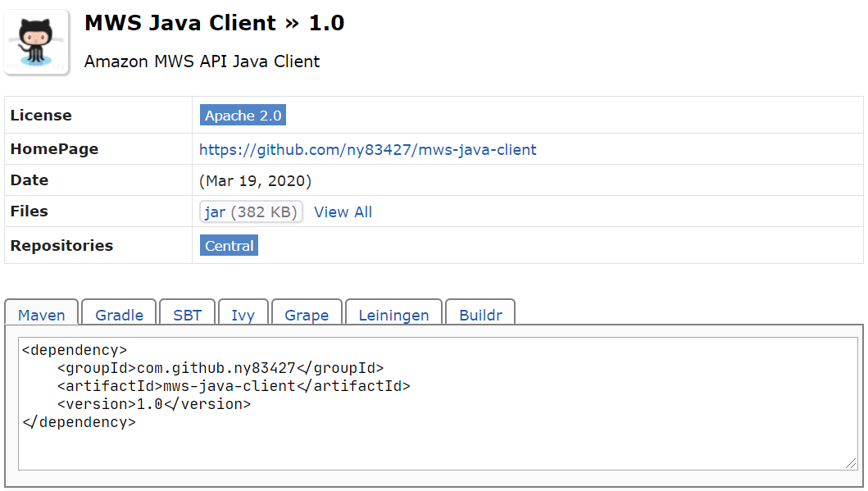Select the Maven tab
Screen dimensions: 868x491
coord(42,315)
